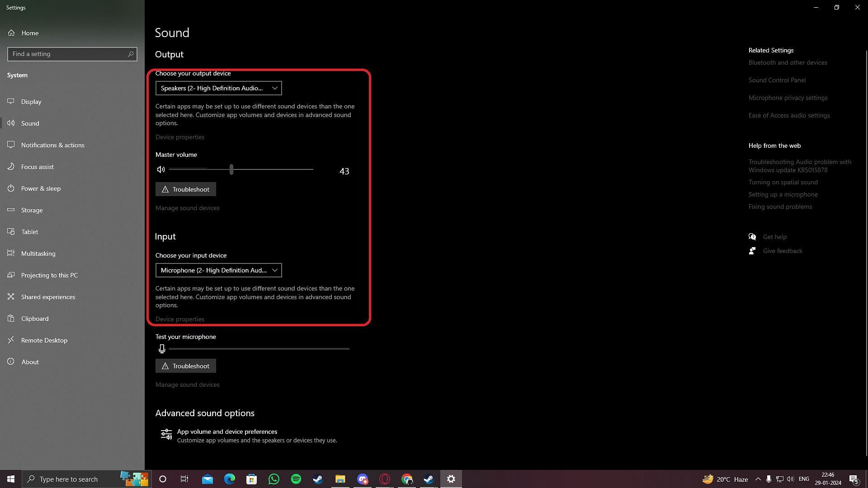This screenshot has width=868, height=488.
Task: Open Discord from taskbar
Action: [x=363, y=479]
